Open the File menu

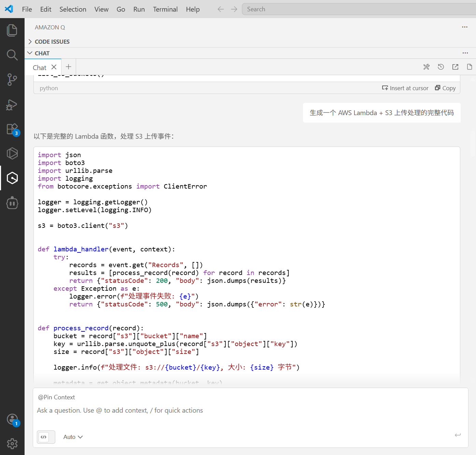27,9
